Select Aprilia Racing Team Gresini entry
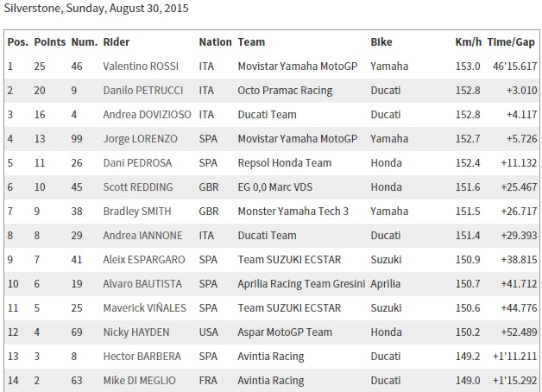The image size is (542, 392). (300, 283)
